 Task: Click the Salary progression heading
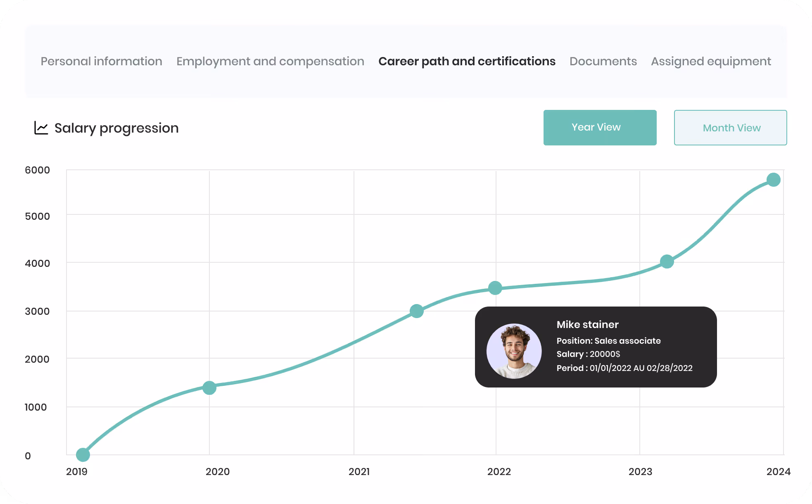click(x=116, y=128)
